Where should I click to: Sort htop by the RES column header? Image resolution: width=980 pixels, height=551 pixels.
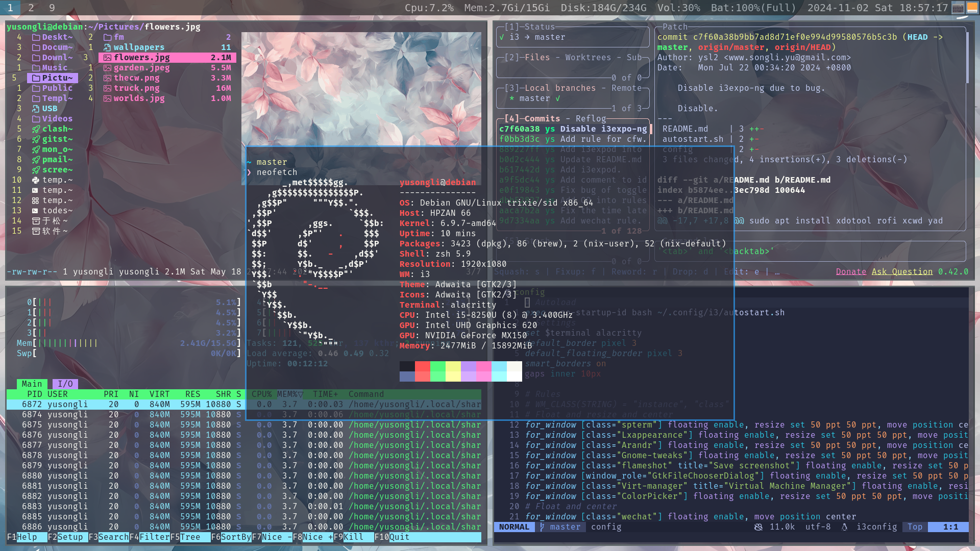pyautogui.click(x=192, y=394)
